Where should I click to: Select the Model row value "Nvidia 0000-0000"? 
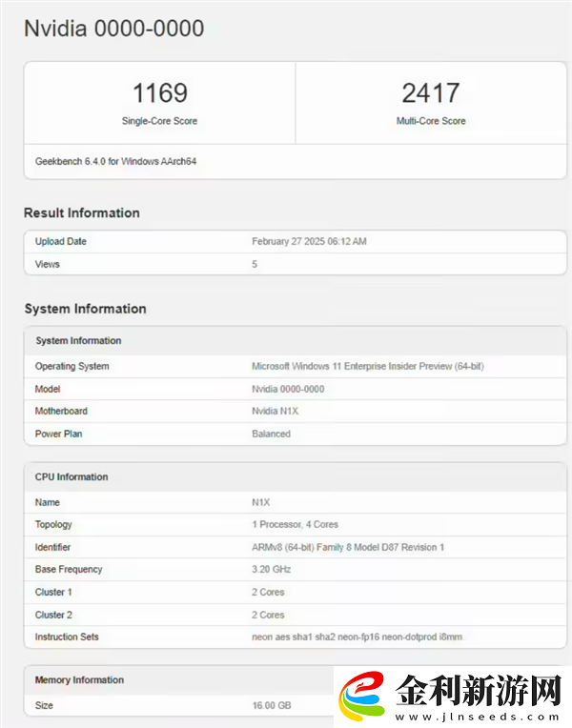[288, 389]
